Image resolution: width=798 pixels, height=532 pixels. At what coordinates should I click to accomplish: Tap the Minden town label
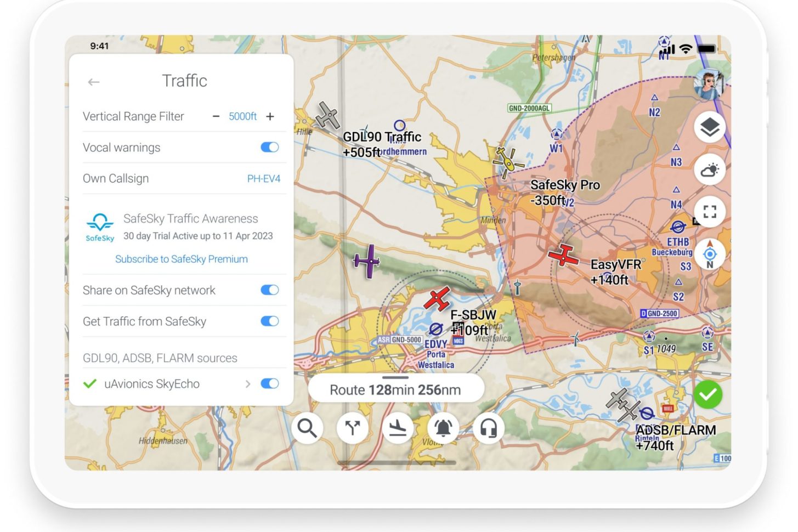click(x=494, y=220)
